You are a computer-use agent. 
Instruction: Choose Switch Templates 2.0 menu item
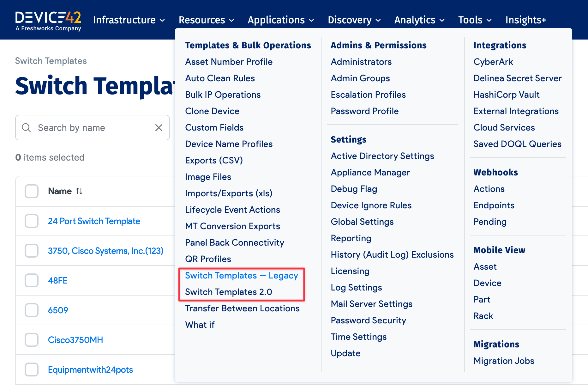229,292
